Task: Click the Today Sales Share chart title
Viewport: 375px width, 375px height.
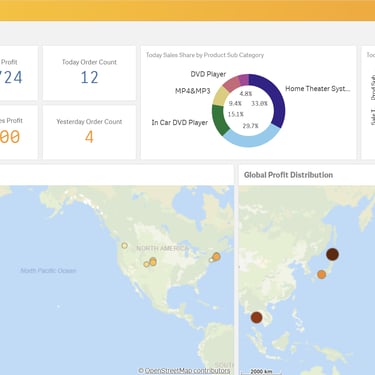Action: coord(205,55)
